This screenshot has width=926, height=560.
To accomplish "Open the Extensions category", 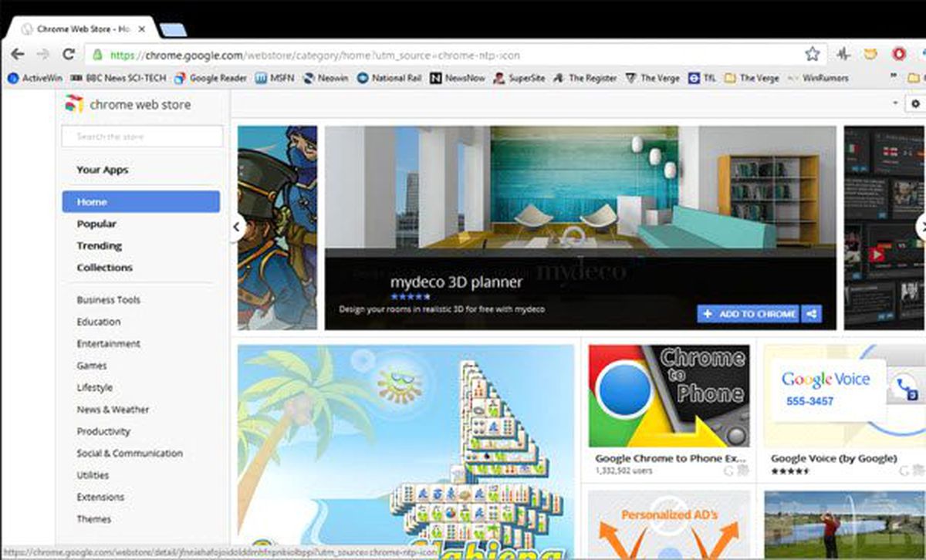I will [x=100, y=497].
